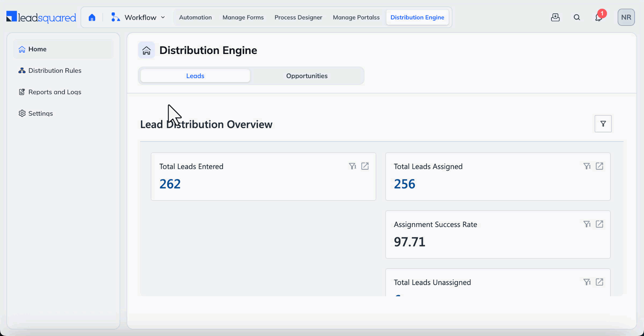Open the download inbox icon
This screenshot has height=336, width=644.
(x=555, y=17)
